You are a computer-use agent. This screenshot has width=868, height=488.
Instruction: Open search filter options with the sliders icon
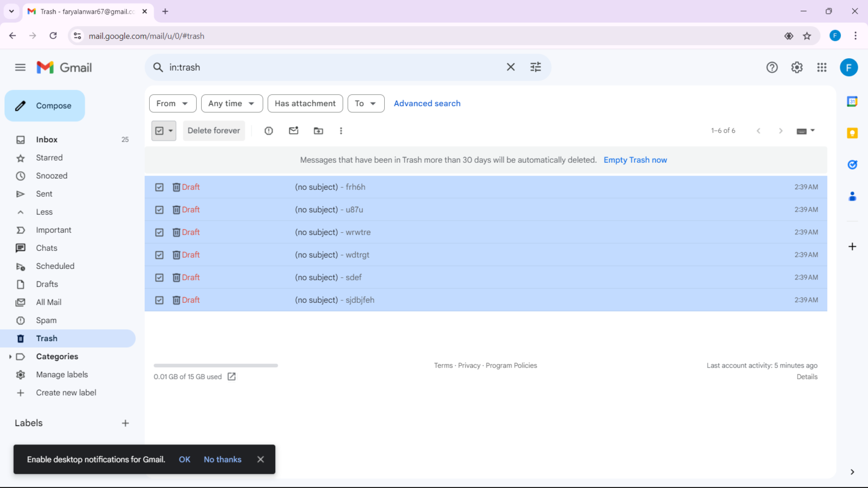click(x=535, y=67)
